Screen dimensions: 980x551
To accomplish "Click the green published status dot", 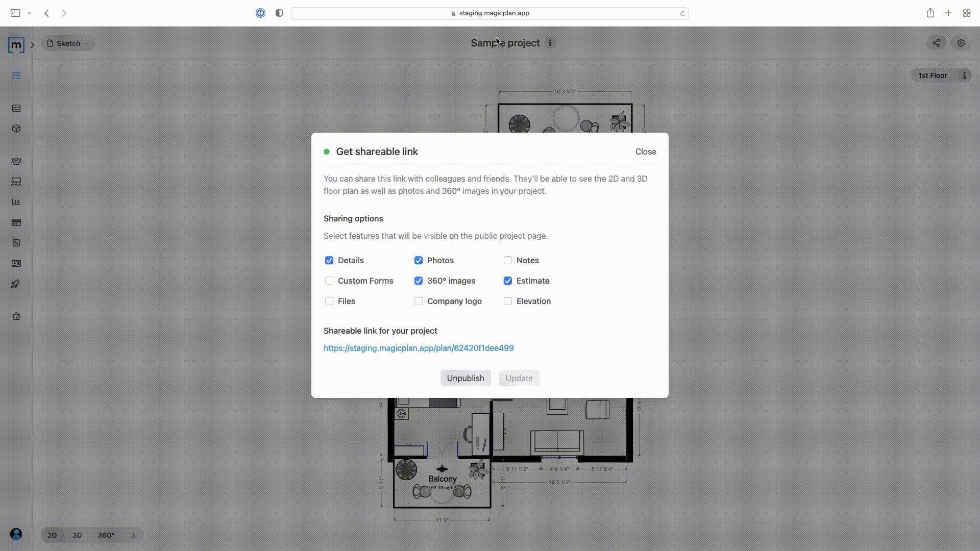I will tap(327, 152).
